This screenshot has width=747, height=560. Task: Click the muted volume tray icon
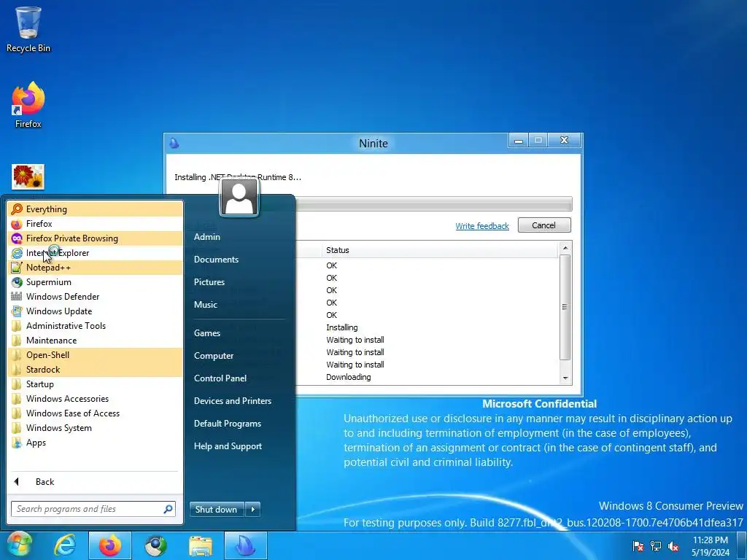673,546
